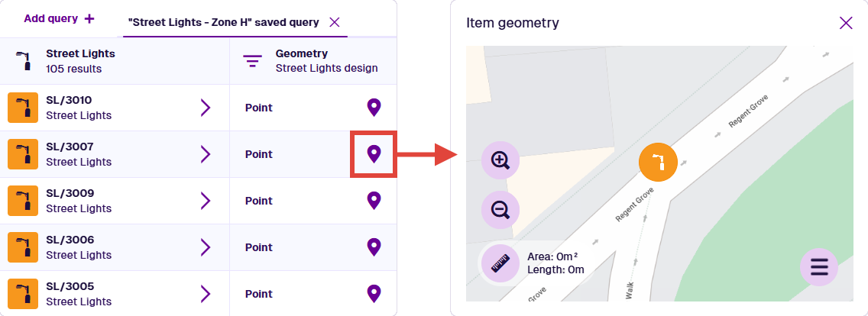Click the SL/3005 orange street light thumbnail
The image size is (868, 316).
pos(23,294)
